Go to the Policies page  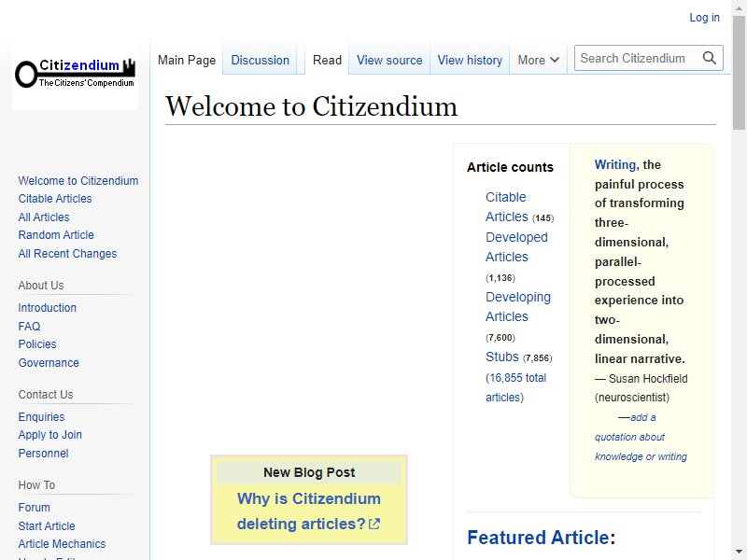tap(37, 343)
